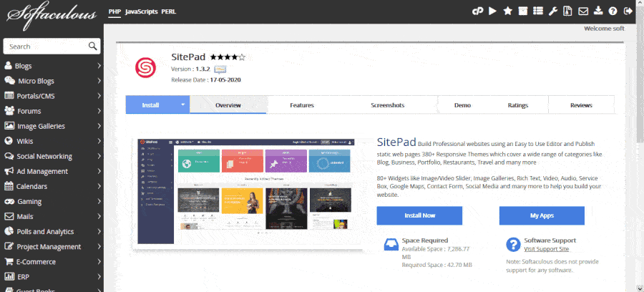Click the play-shaped demos icon
644x292 pixels.
[x=492, y=11]
